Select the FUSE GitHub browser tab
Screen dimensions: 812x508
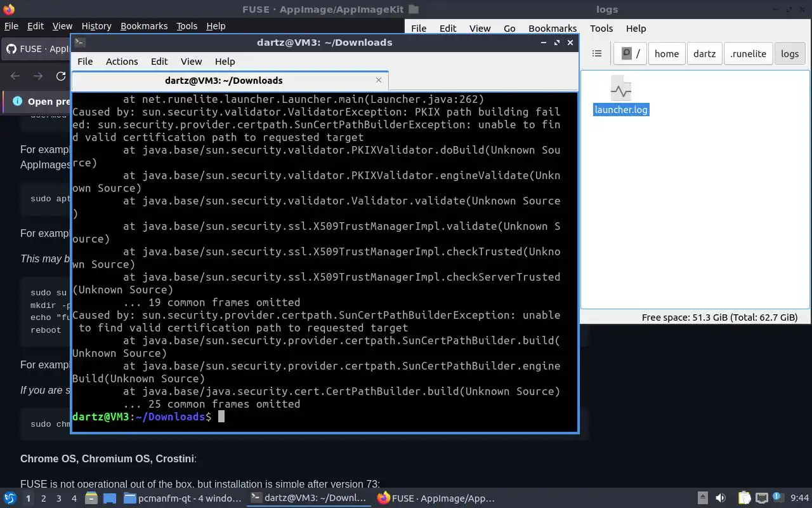37,49
